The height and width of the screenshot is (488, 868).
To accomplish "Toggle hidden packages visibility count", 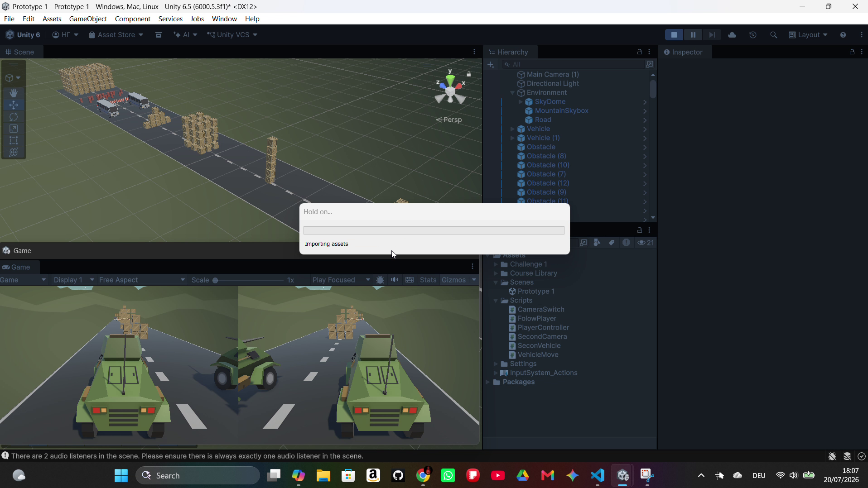I will [x=646, y=243].
